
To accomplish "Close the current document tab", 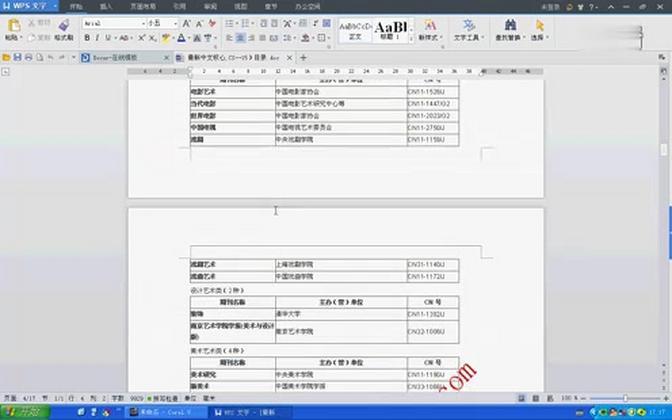I will [289, 57].
